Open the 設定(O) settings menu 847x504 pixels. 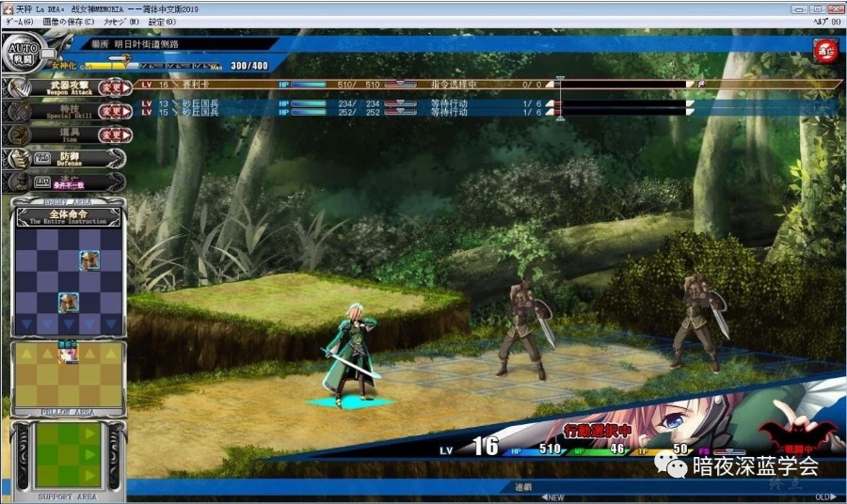[x=162, y=21]
